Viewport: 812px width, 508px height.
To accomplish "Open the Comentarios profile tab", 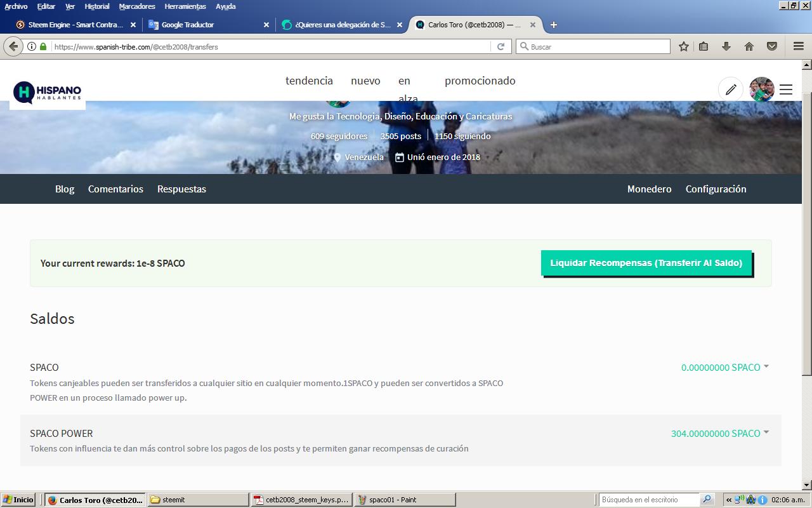I will 115,189.
